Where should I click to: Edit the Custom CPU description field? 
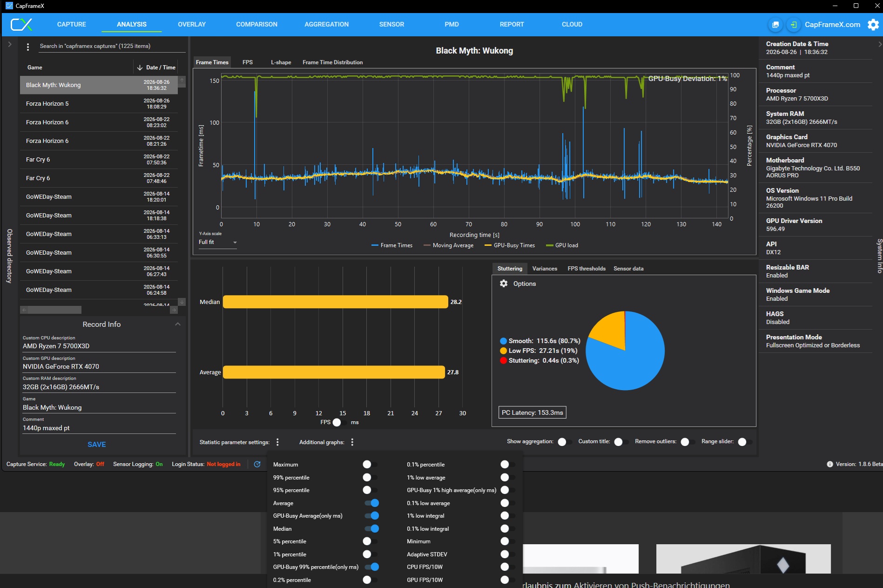click(x=99, y=346)
